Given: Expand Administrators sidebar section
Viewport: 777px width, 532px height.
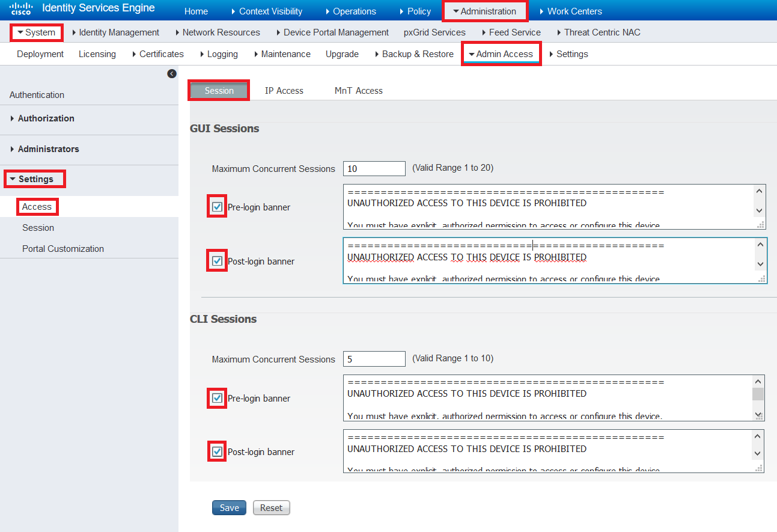Looking at the screenshot, I should pos(45,149).
